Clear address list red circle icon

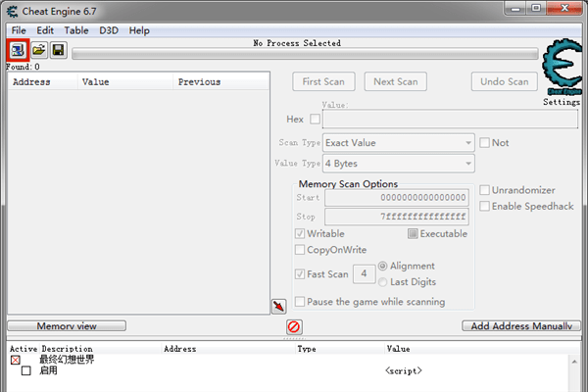294,326
